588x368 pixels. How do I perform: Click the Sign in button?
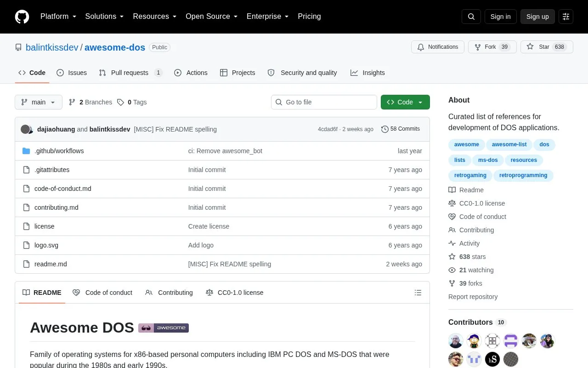[x=500, y=17]
